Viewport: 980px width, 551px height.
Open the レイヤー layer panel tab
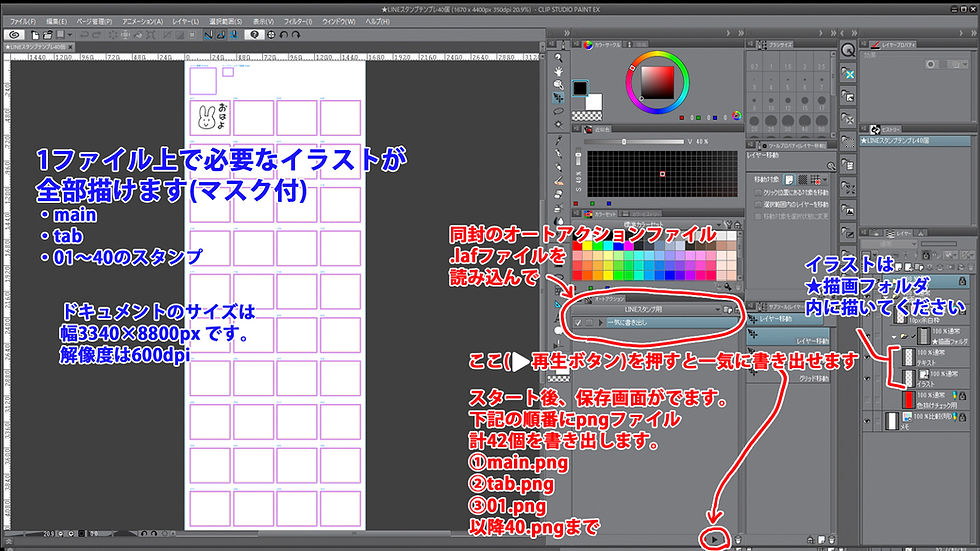[899, 234]
